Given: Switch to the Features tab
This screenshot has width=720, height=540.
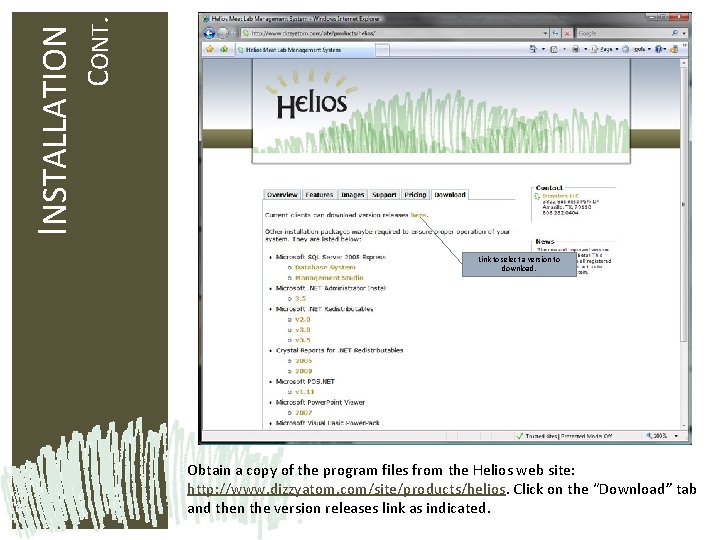Looking at the screenshot, I should pyautogui.click(x=319, y=195).
